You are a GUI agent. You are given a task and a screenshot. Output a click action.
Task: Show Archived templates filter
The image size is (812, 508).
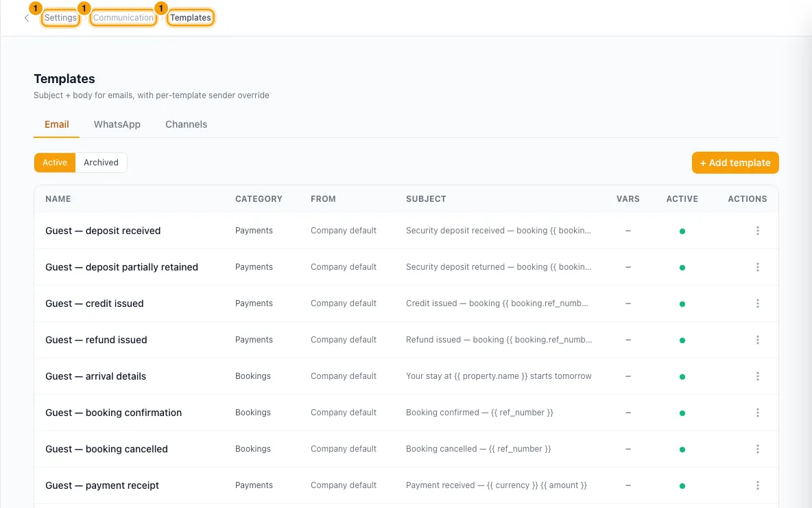pos(101,162)
